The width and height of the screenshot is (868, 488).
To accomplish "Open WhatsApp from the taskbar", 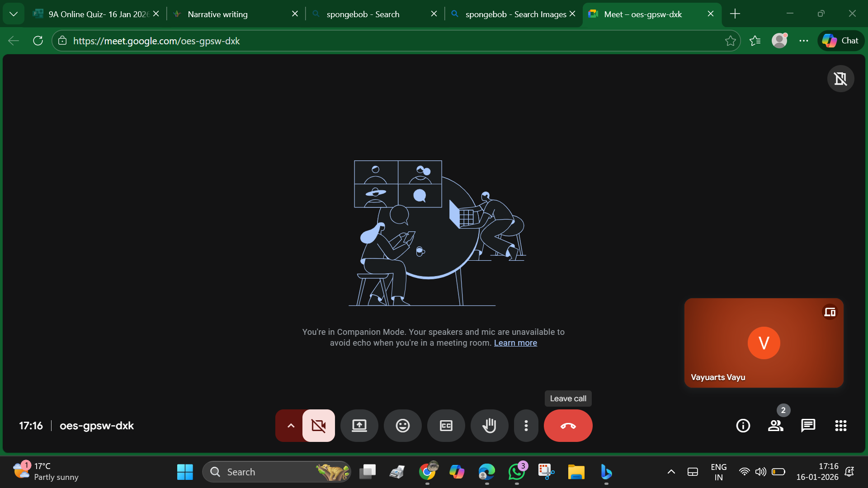I will pos(516,472).
